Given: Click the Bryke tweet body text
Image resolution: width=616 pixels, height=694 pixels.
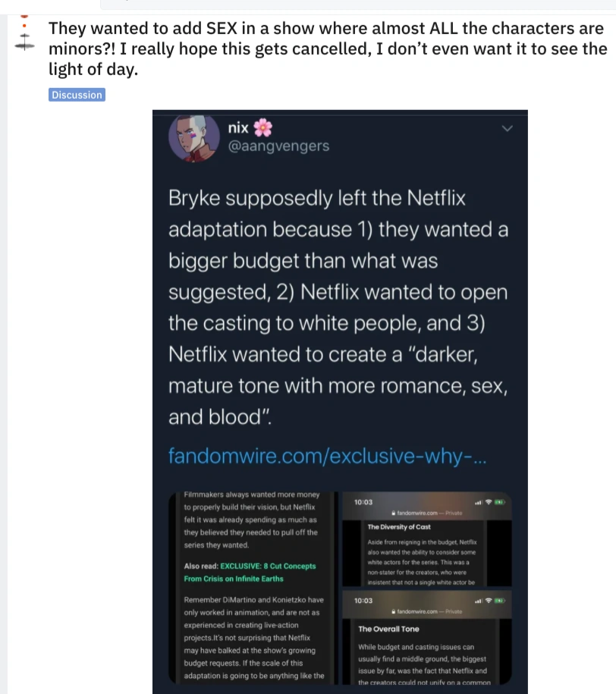Looking at the screenshot, I should [338, 307].
